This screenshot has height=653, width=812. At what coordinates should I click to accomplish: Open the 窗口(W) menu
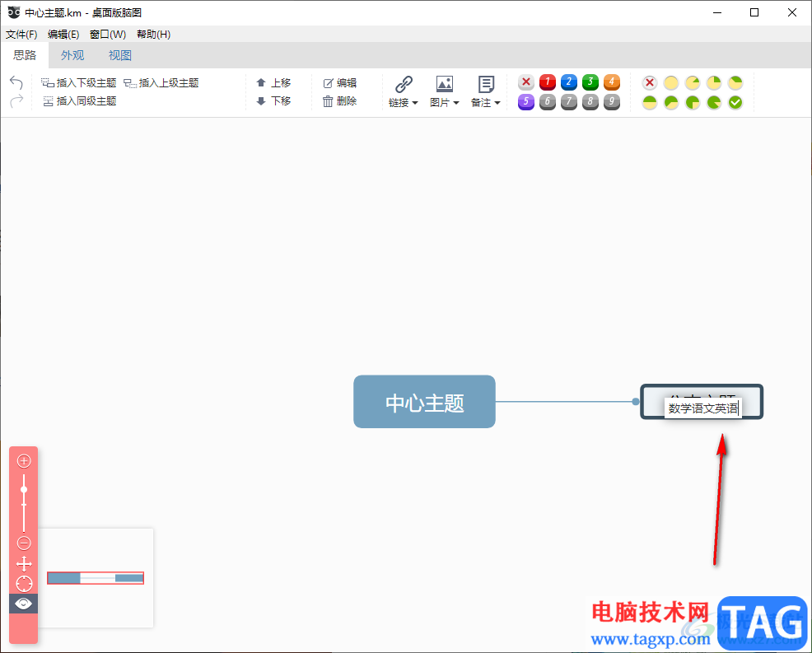point(108,35)
